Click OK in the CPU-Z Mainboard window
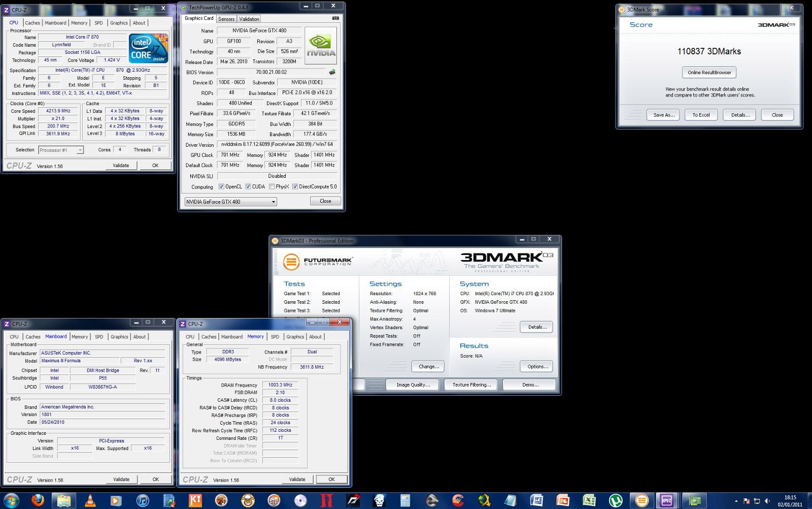 pyautogui.click(x=156, y=479)
